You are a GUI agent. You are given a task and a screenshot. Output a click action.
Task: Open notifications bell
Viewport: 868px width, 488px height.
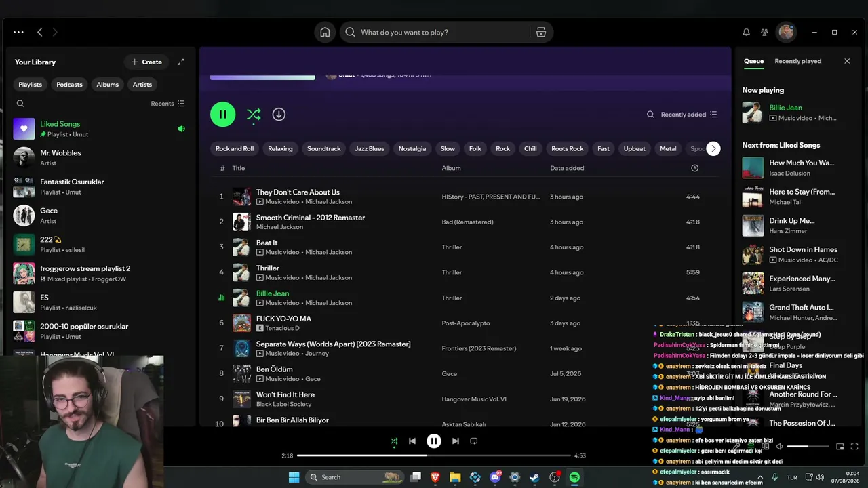[746, 32]
